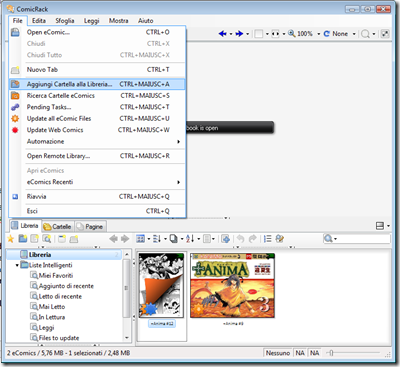Image resolution: width=400 pixels, height=367 pixels.
Task: Collapse the Liste Intelligenti tree node
Action: tap(17, 265)
